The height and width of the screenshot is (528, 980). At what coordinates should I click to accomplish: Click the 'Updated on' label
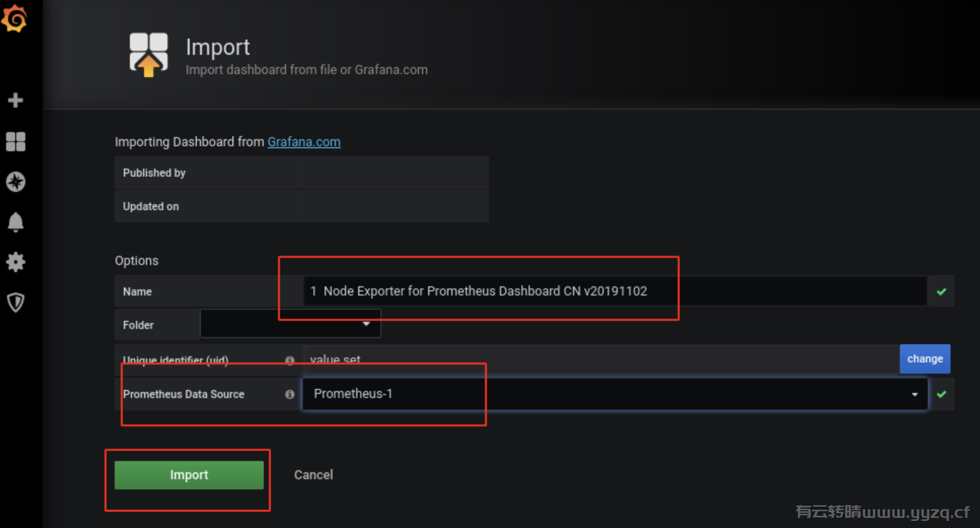151,206
